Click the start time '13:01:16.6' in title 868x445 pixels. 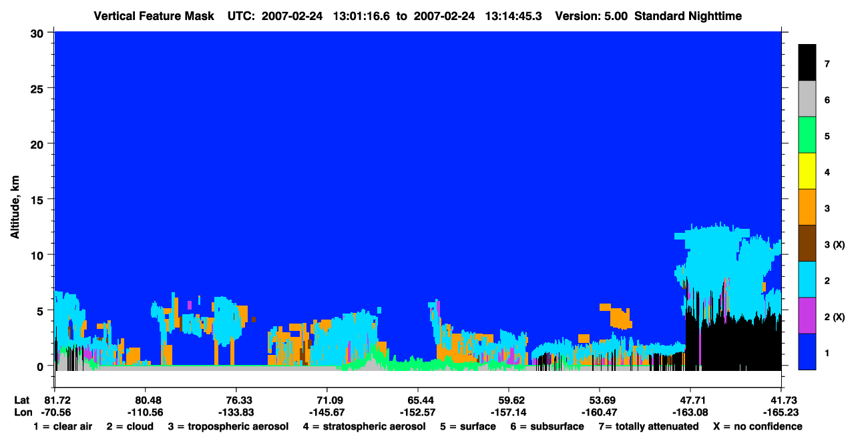(x=361, y=16)
